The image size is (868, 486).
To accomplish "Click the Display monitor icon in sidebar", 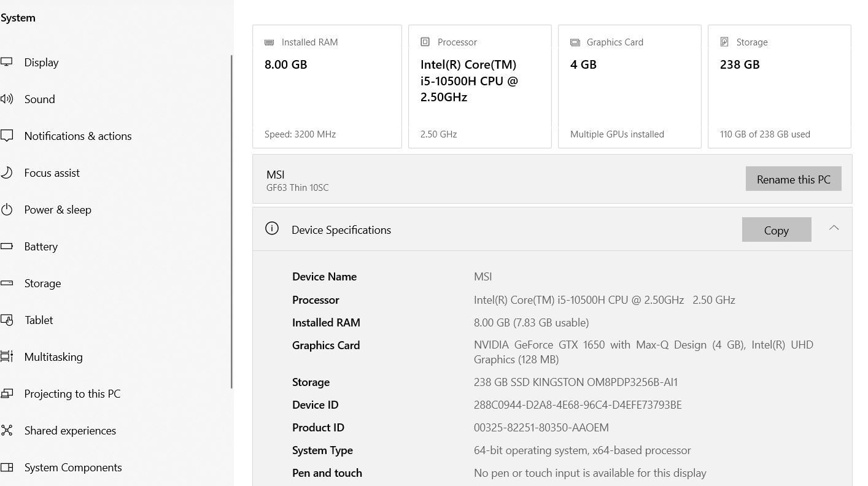I will [x=6, y=62].
